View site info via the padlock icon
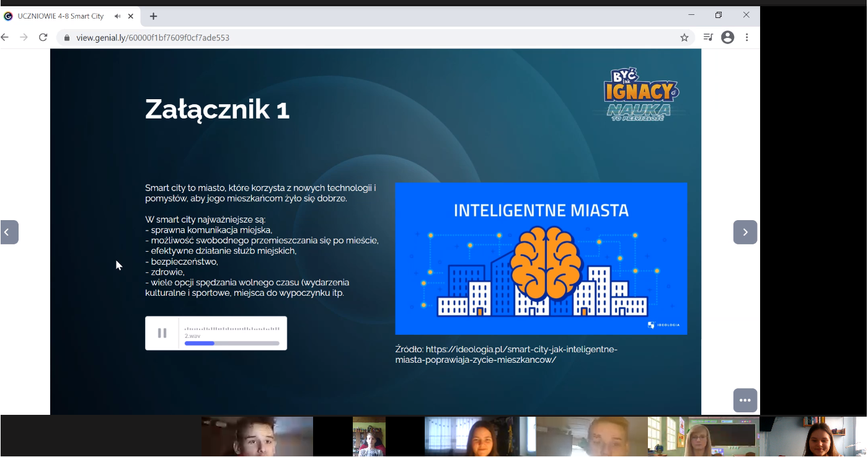The image size is (868, 457). pyautogui.click(x=67, y=38)
